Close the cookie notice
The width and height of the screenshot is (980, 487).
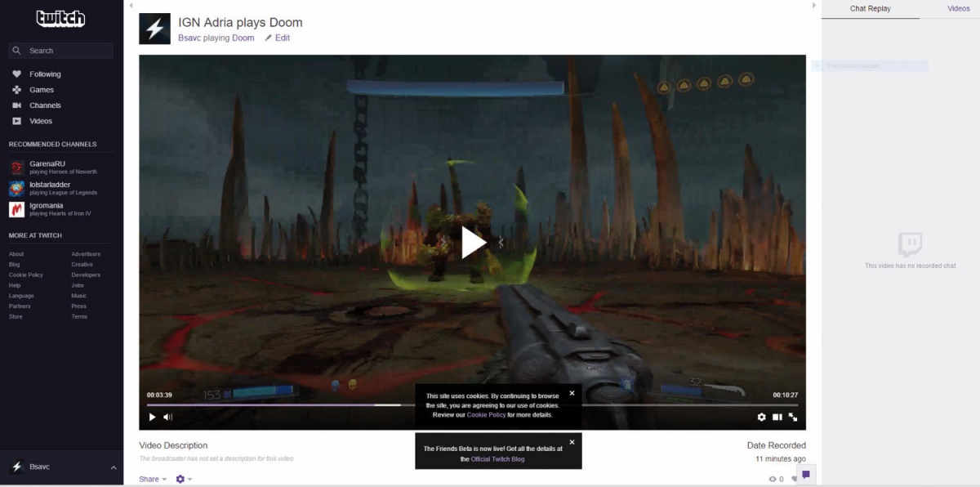572,393
